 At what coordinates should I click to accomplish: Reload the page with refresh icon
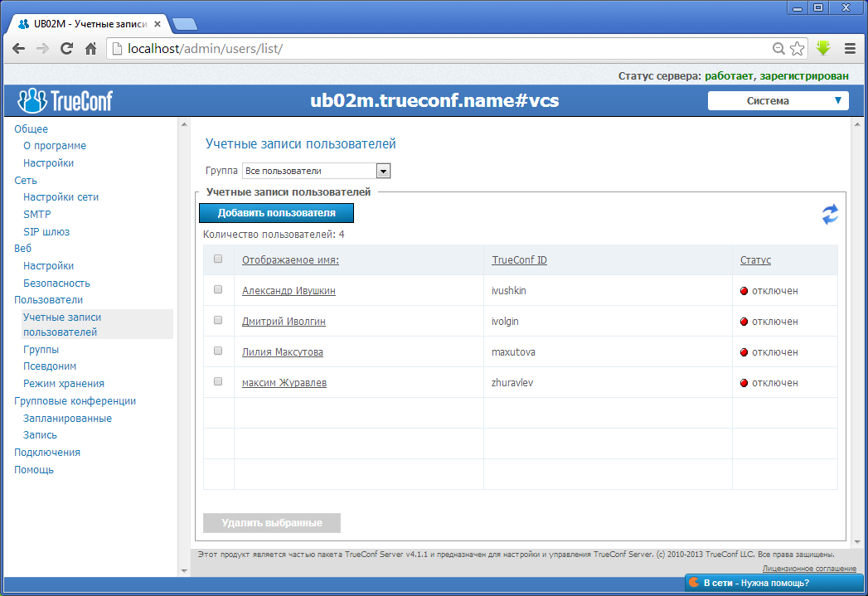point(66,49)
